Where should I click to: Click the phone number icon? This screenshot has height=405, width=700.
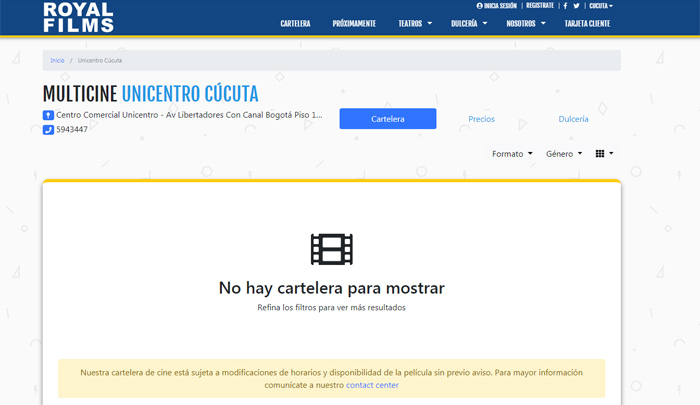coord(48,130)
